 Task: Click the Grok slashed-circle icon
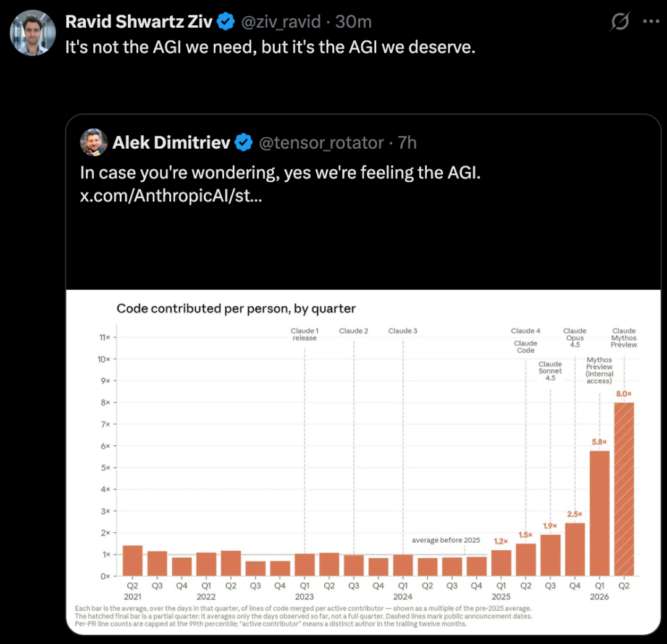619,21
